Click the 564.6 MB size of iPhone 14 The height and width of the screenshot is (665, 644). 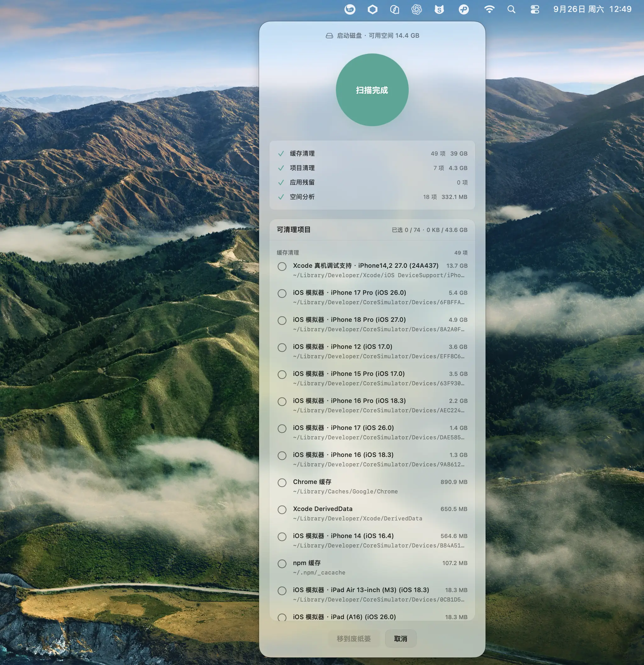point(454,536)
